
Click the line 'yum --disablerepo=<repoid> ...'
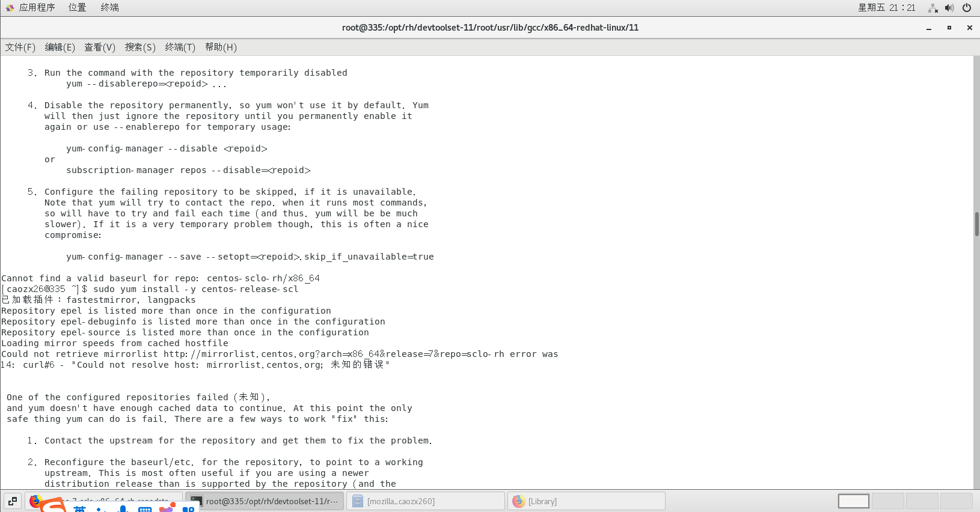point(146,84)
